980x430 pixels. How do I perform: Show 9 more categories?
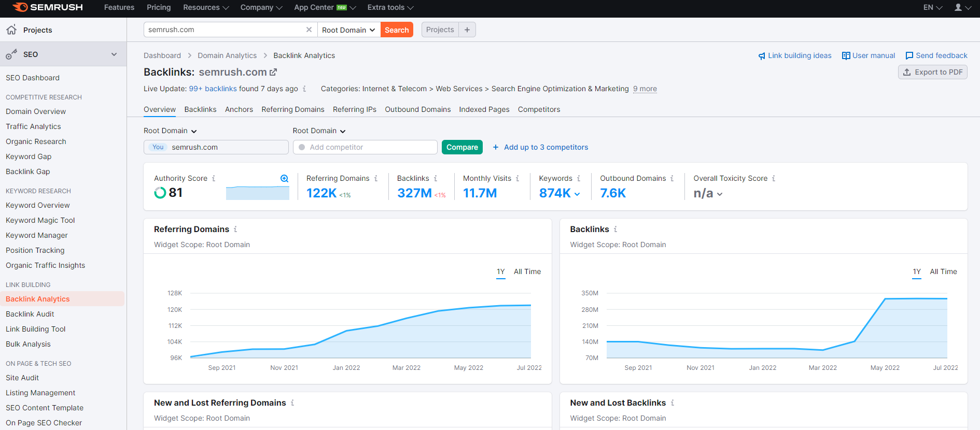(x=645, y=89)
